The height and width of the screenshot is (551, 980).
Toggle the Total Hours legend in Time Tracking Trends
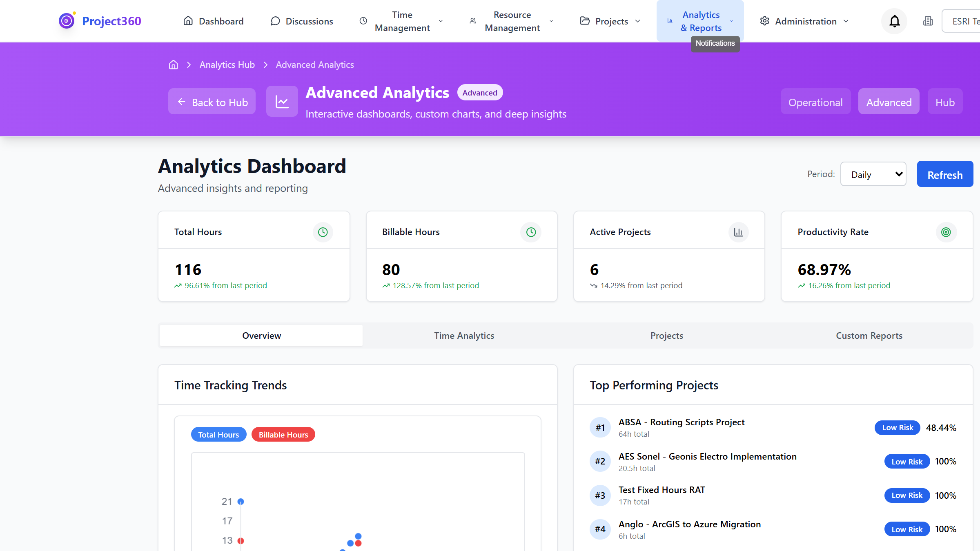[218, 434]
